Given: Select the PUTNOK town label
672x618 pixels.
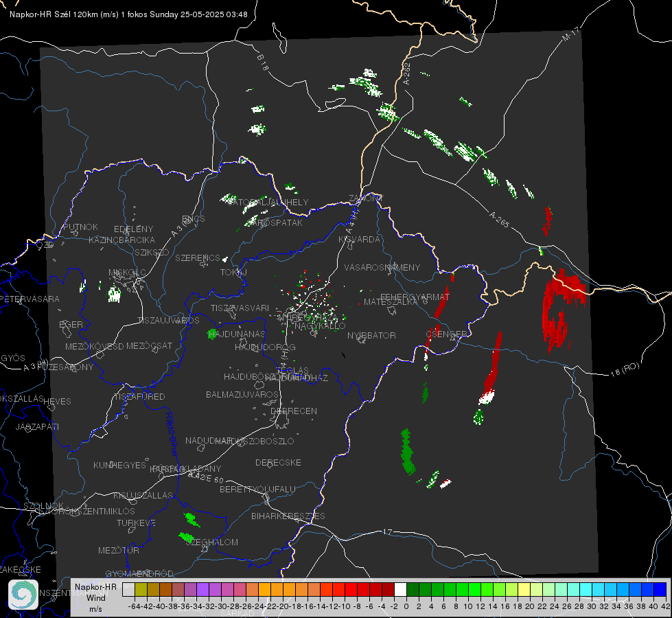Looking at the screenshot, I should pos(80,227).
